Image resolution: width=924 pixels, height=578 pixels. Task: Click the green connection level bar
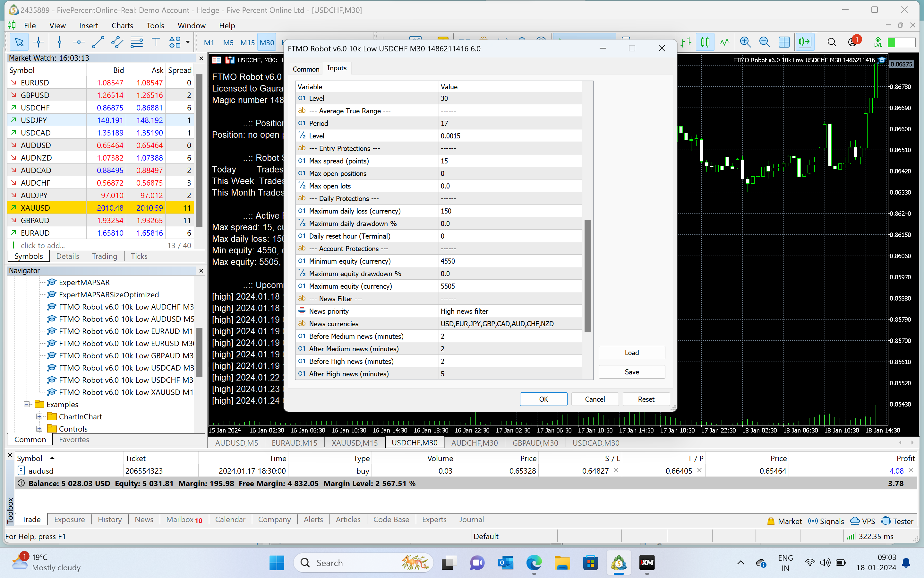(902, 42)
